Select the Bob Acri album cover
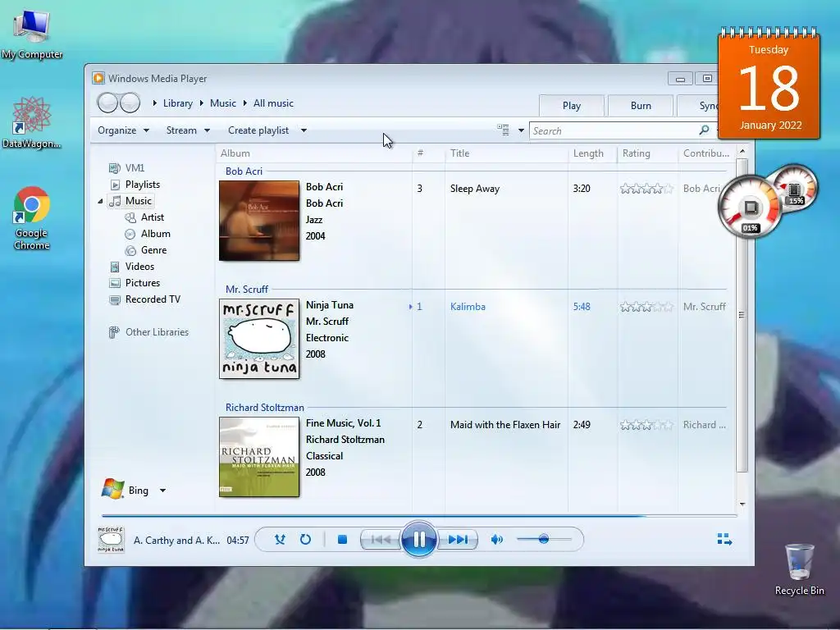This screenshot has height=630, width=840. click(259, 221)
